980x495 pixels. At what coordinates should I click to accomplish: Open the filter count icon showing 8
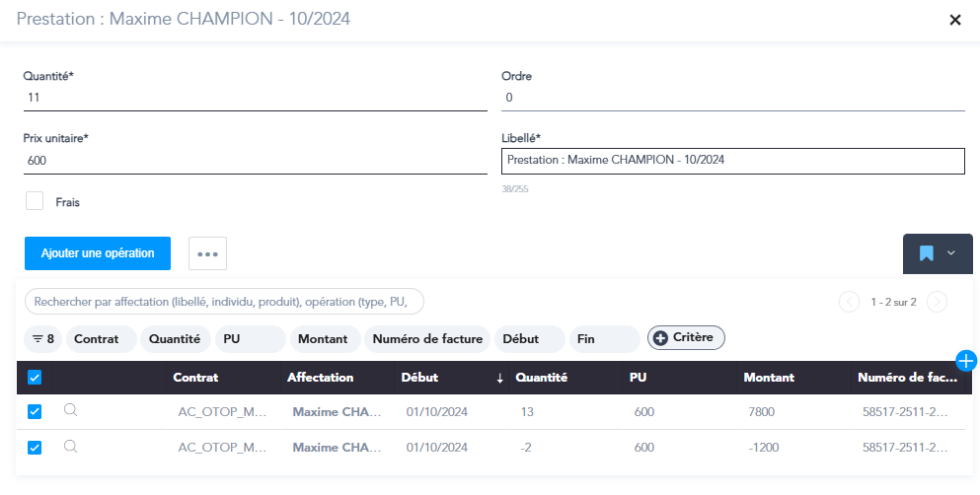(x=43, y=339)
